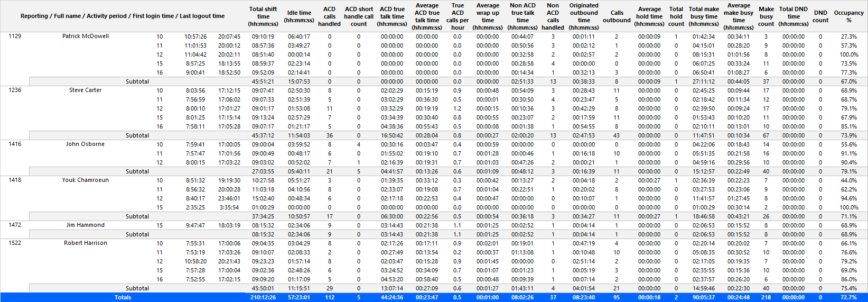Click the DND count column header
868x302 pixels.
pos(820,16)
